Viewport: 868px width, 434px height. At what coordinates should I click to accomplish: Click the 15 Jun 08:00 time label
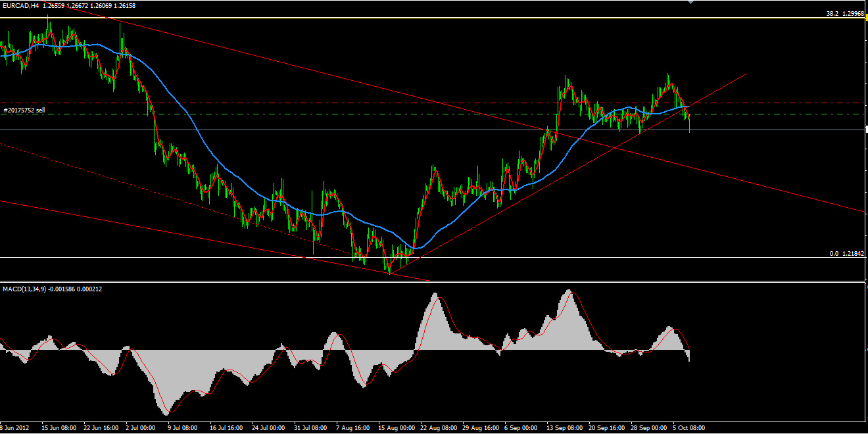click(x=58, y=428)
